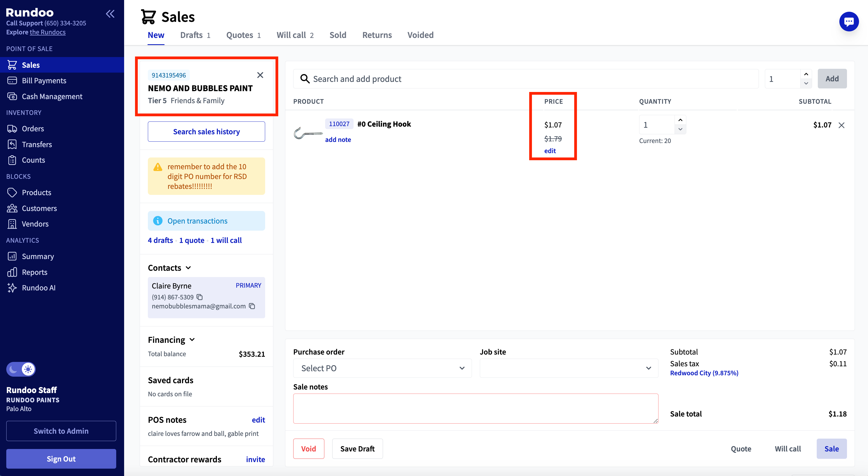Open the Job site dropdown

569,368
